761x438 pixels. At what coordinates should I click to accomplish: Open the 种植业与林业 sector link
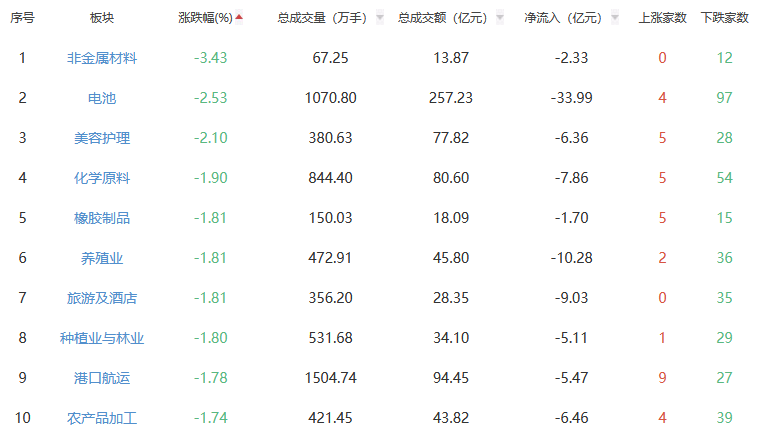pos(102,338)
